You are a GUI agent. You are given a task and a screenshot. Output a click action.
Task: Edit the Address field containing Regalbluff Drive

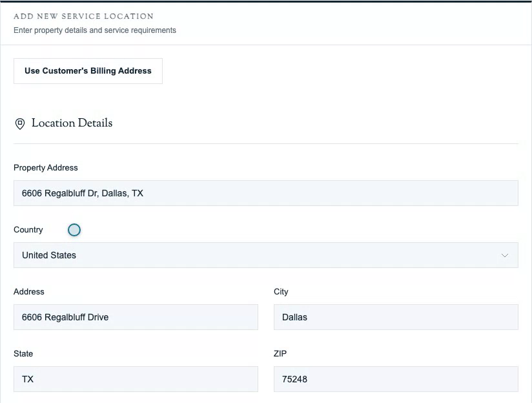[x=136, y=317]
